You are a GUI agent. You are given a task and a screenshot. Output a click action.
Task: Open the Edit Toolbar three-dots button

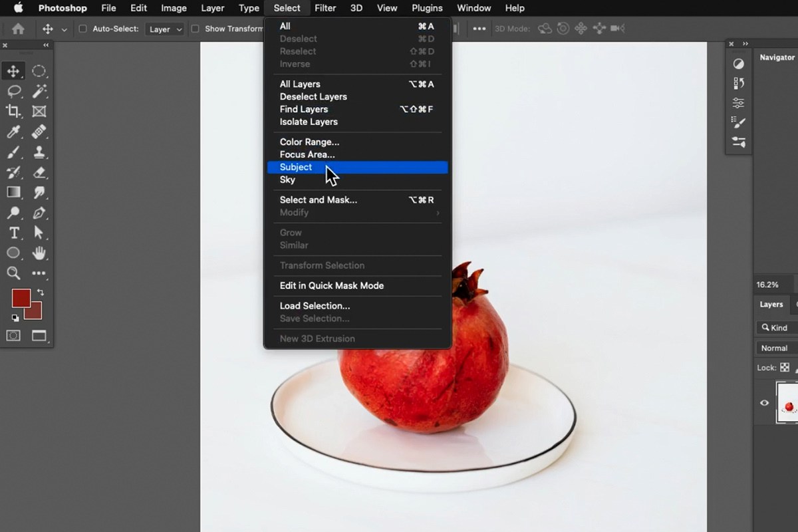(x=39, y=273)
